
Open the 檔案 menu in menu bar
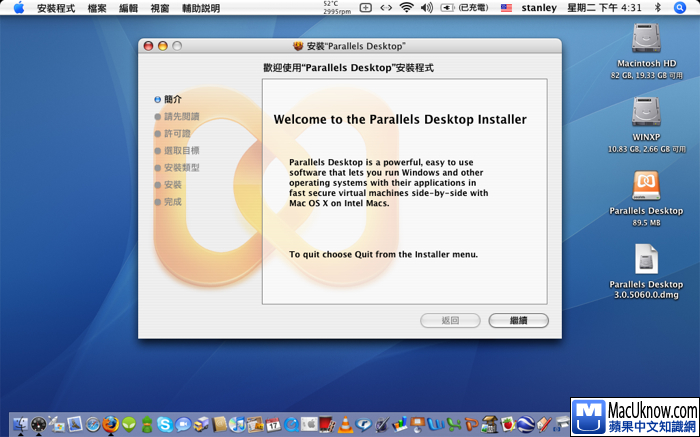coord(97,7)
